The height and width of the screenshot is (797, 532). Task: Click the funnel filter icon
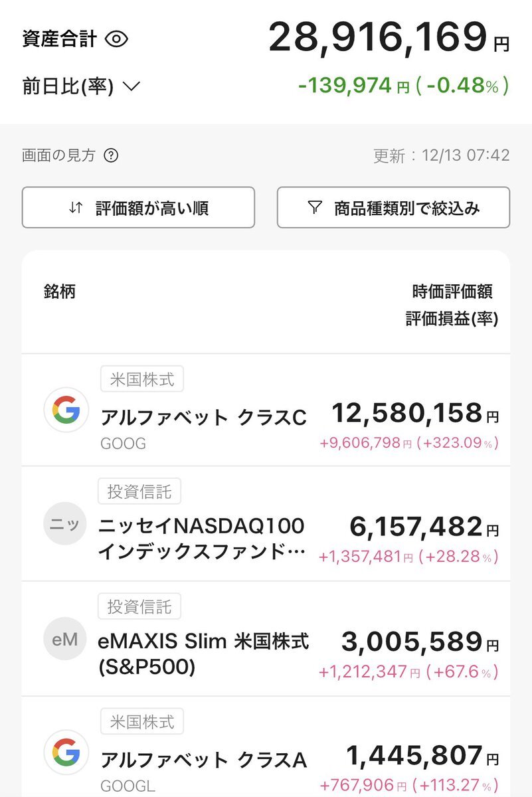point(315,208)
